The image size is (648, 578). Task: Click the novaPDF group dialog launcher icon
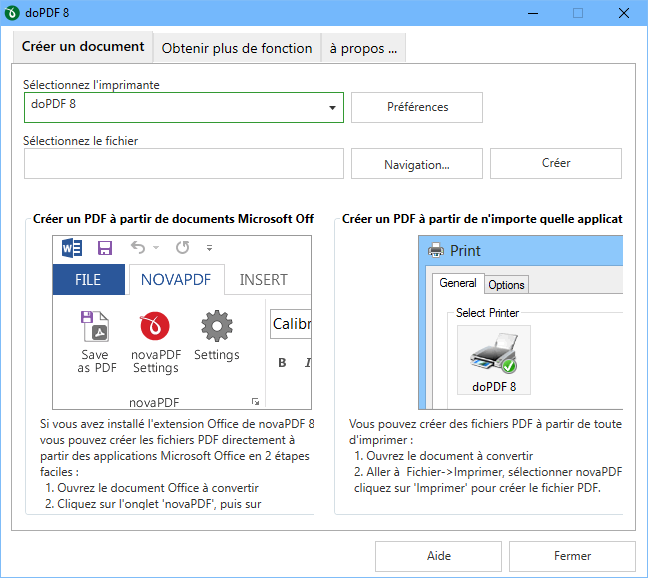(x=255, y=402)
